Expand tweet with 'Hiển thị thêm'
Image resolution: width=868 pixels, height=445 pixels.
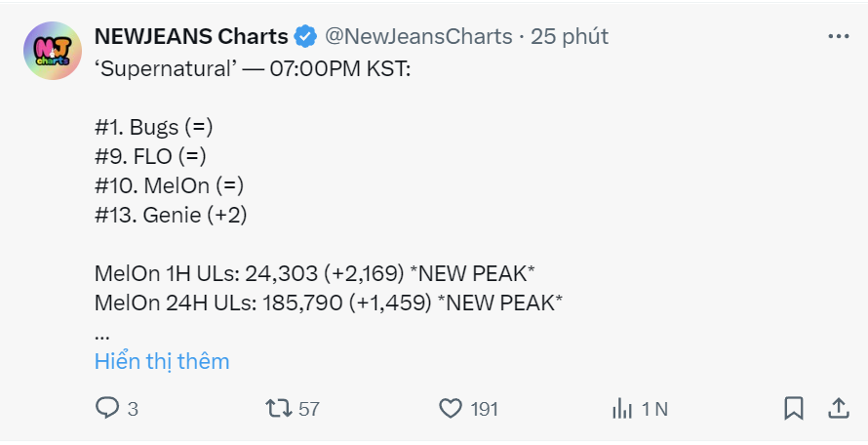[x=162, y=361]
